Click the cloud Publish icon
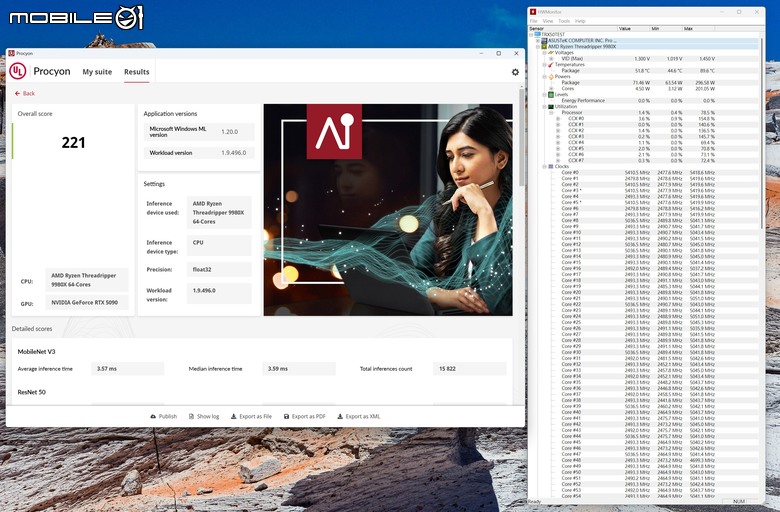The width and height of the screenshot is (780, 512). [x=153, y=416]
